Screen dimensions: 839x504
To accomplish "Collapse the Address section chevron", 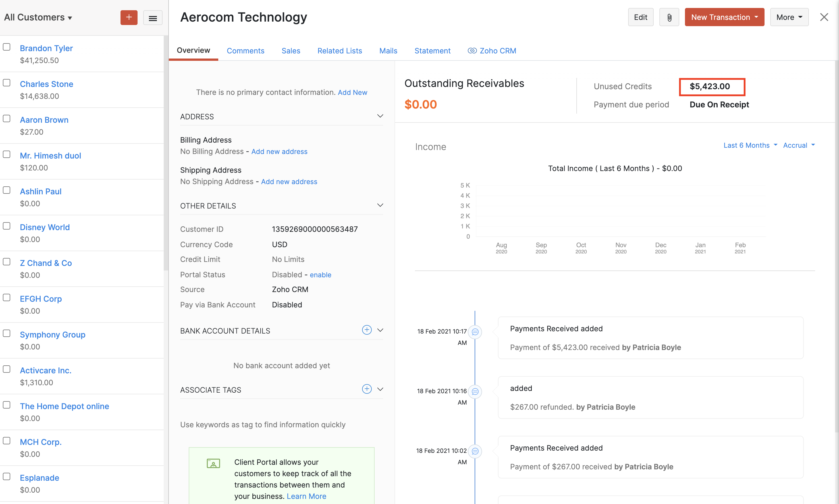I will (380, 116).
